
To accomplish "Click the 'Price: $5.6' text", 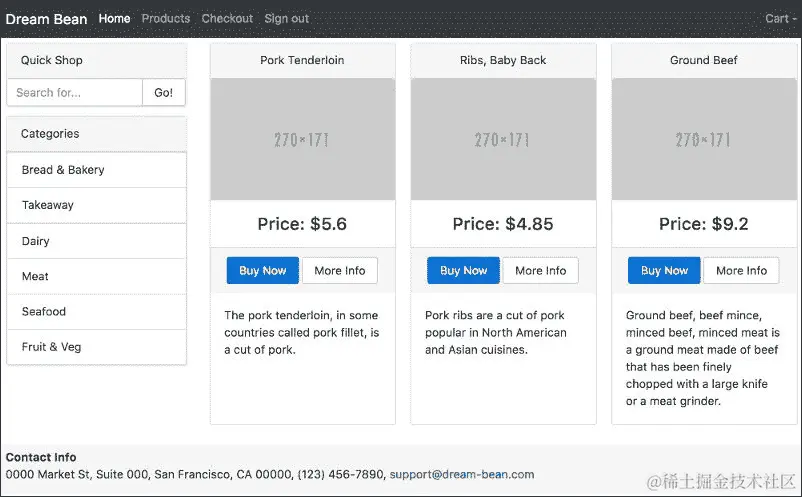I will (302, 224).
